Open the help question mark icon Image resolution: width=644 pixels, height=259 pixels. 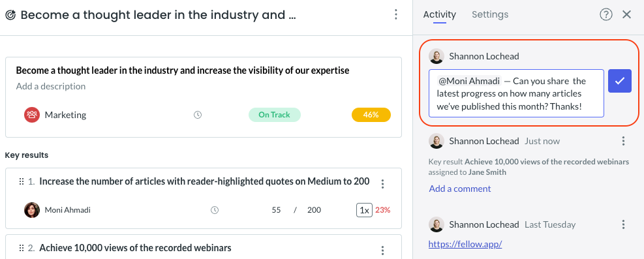pos(606,15)
